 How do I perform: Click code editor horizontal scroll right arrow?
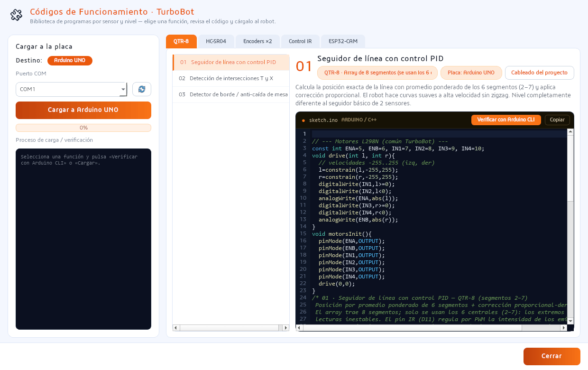click(564, 328)
